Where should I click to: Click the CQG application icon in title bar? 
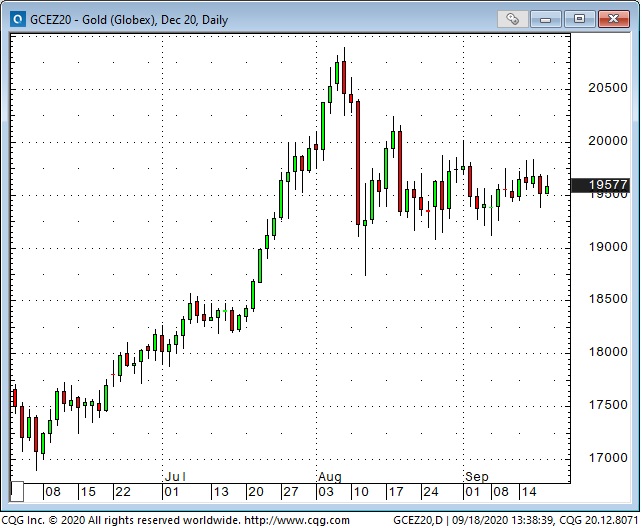[x=18, y=19]
